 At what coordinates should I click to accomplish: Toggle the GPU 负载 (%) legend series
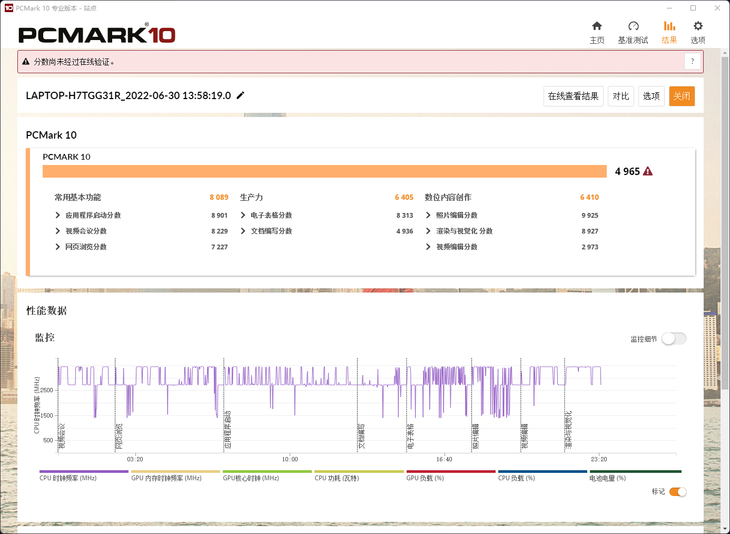pyautogui.click(x=450, y=478)
